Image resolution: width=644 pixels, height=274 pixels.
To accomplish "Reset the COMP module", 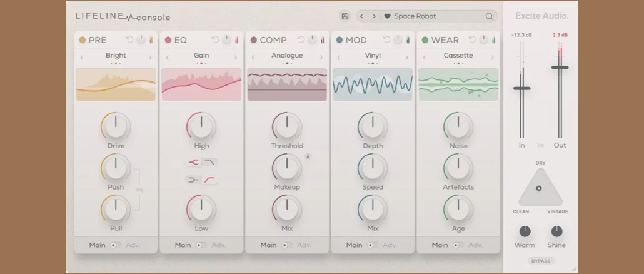I will pos(301,39).
